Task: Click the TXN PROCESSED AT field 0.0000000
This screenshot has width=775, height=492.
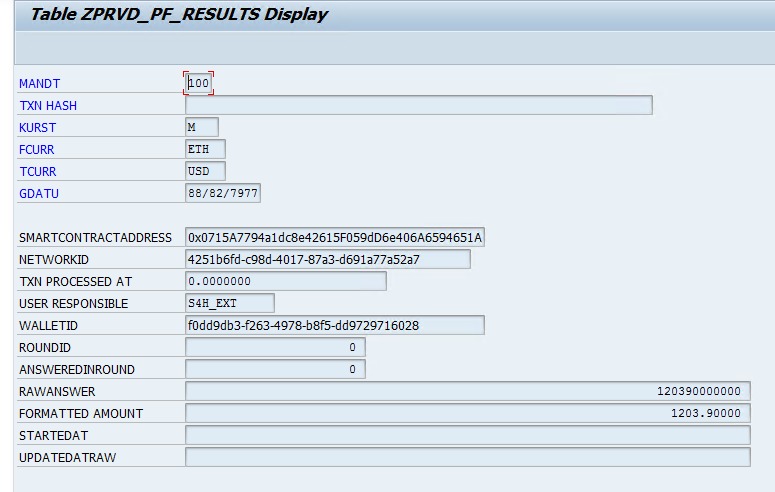Action: click(x=286, y=281)
